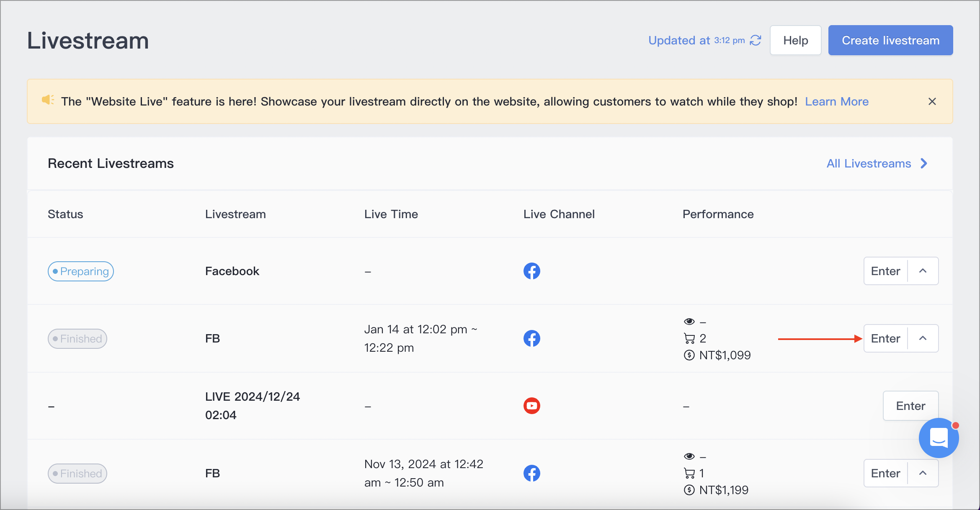The height and width of the screenshot is (510, 980).
Task: Select the LIVE 2024/12/24 02:04 livestream name
Action: point(253,406)
